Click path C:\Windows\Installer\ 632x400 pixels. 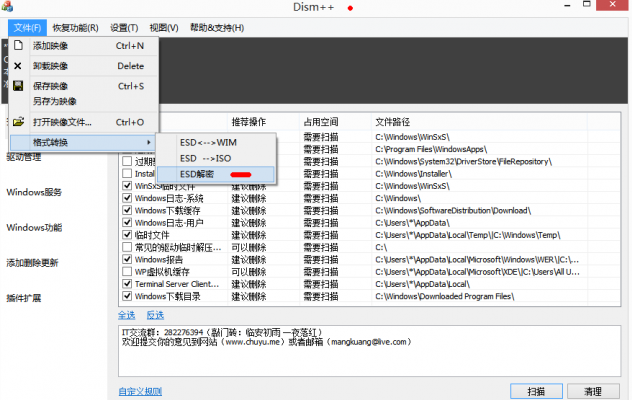coord(414,174)
